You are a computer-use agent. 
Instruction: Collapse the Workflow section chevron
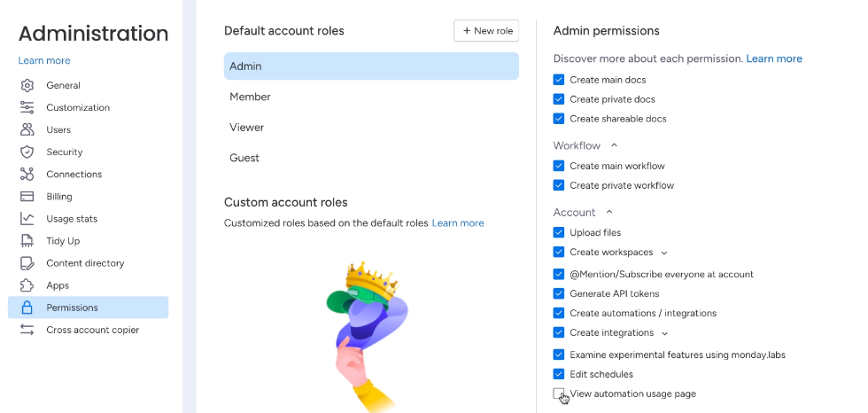click(x=613, y=145)
